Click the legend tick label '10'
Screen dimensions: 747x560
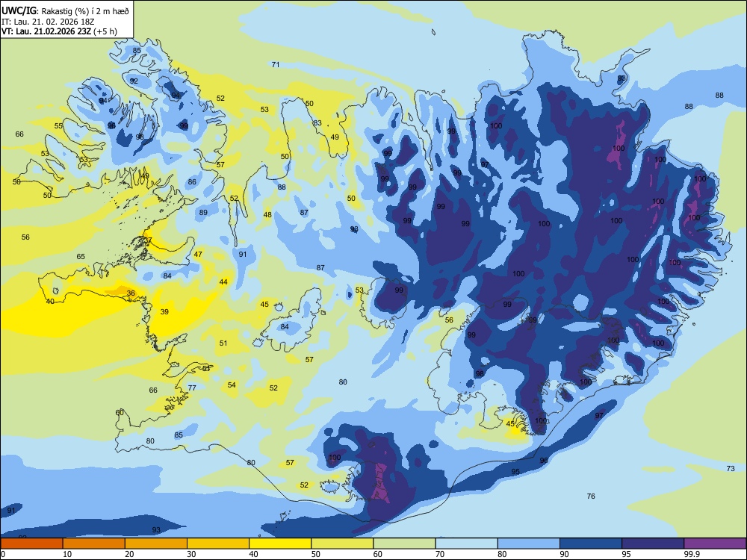67,554
